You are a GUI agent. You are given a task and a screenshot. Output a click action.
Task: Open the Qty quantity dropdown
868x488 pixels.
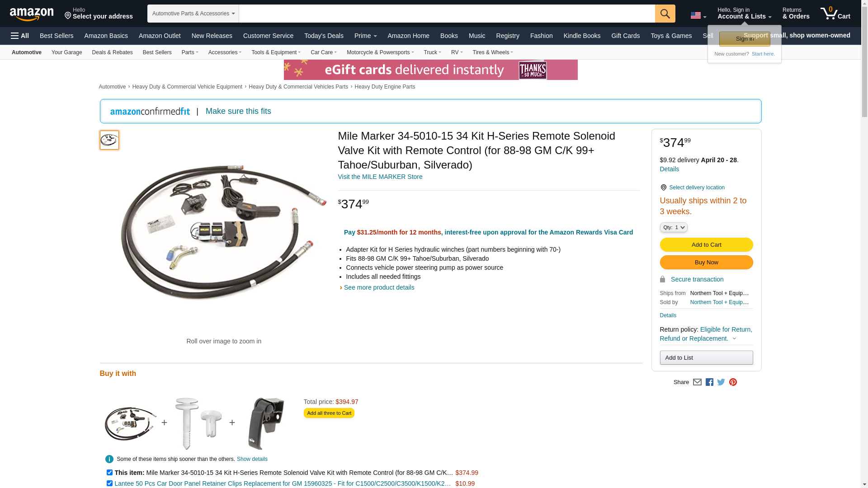pyautogui.click(x=674, y=227)
